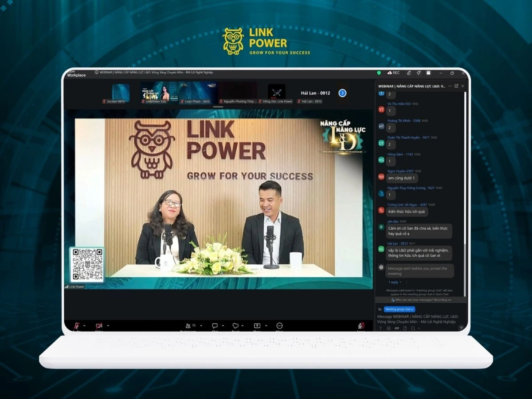Select the Nguyễn Phương Thùy thumbnail
532x399 pixels.
click(238, 94)
